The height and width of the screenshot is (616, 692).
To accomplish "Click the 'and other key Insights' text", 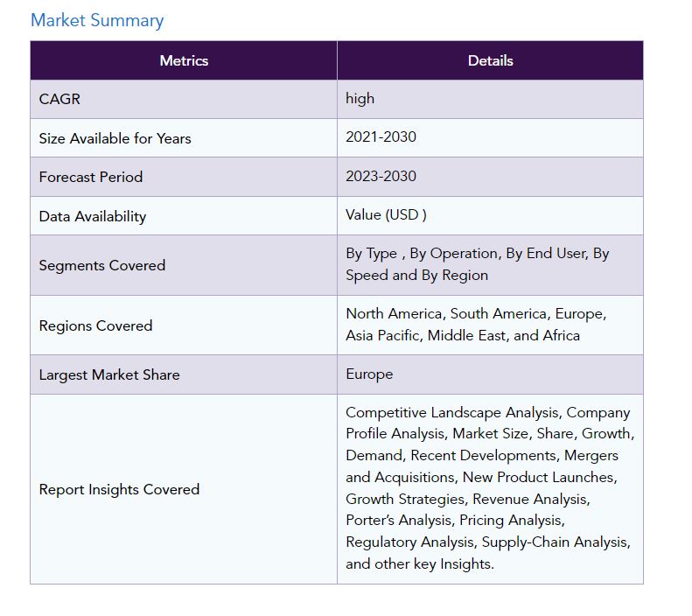I will pyautogui.click(x=420, y=563).
